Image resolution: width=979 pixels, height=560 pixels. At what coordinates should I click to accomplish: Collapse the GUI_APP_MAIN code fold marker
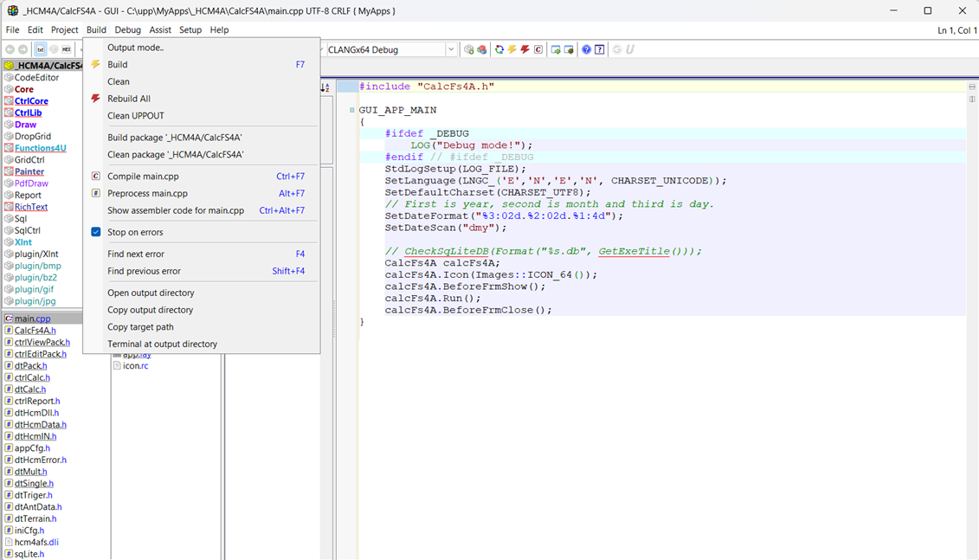click(352, 110)
